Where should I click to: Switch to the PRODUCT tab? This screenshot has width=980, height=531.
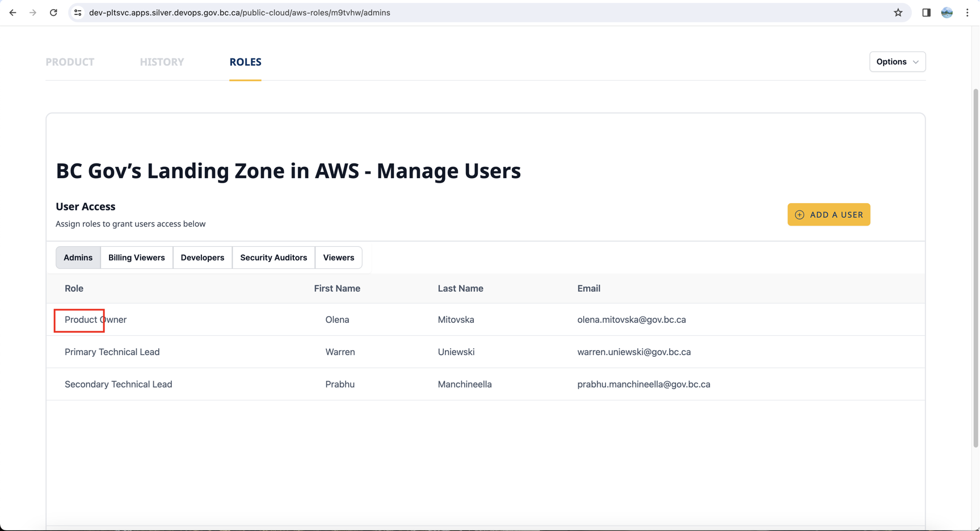coord(70,62)
